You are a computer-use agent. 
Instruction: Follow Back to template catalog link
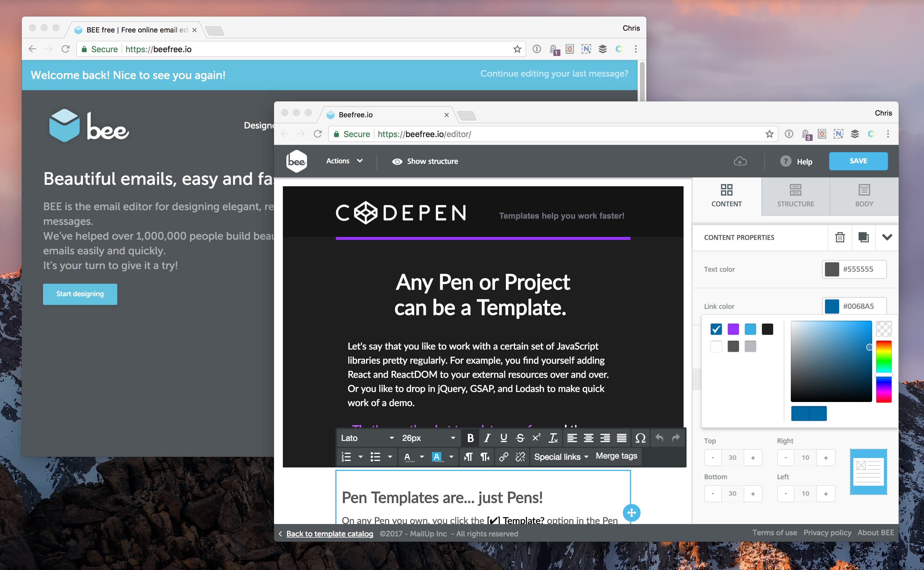coord(329,533)
